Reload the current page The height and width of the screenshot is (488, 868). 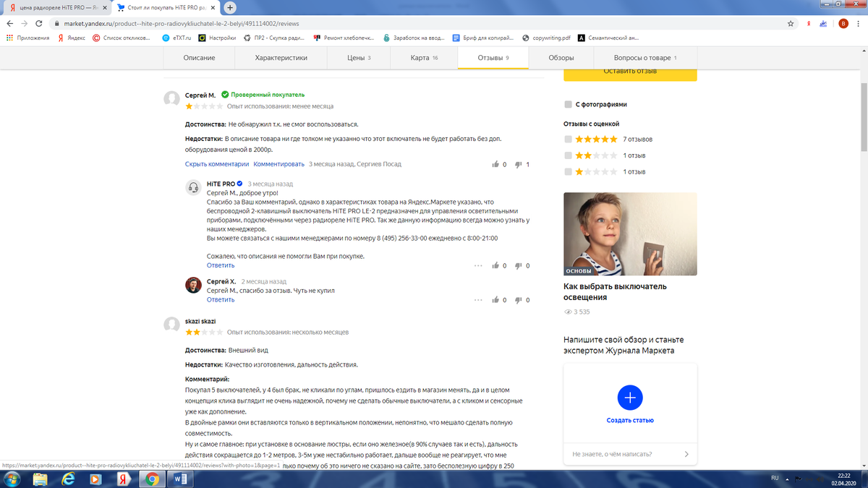[41, 23]
